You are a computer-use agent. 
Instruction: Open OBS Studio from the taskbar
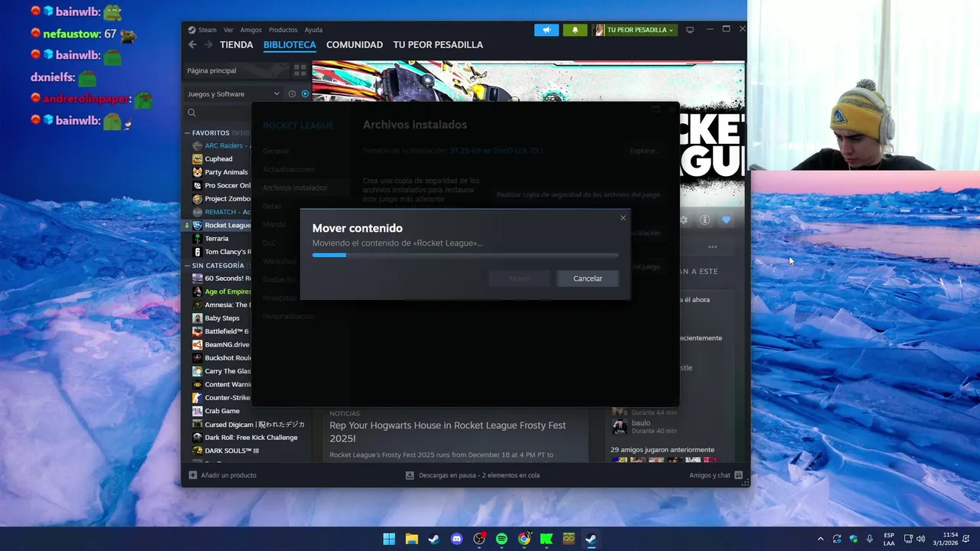click(479, 539)
